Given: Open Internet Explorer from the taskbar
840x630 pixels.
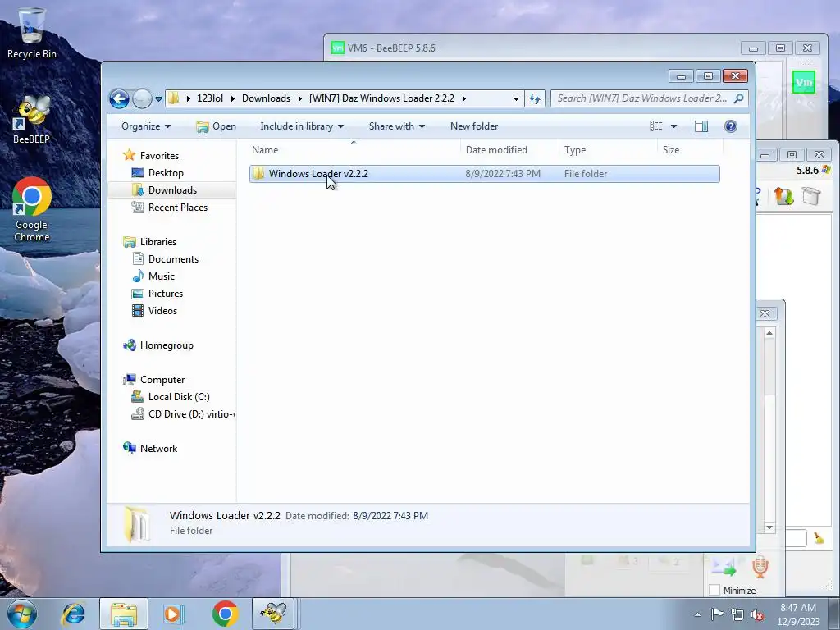Looking at the screenshot, I should point(73,614).
